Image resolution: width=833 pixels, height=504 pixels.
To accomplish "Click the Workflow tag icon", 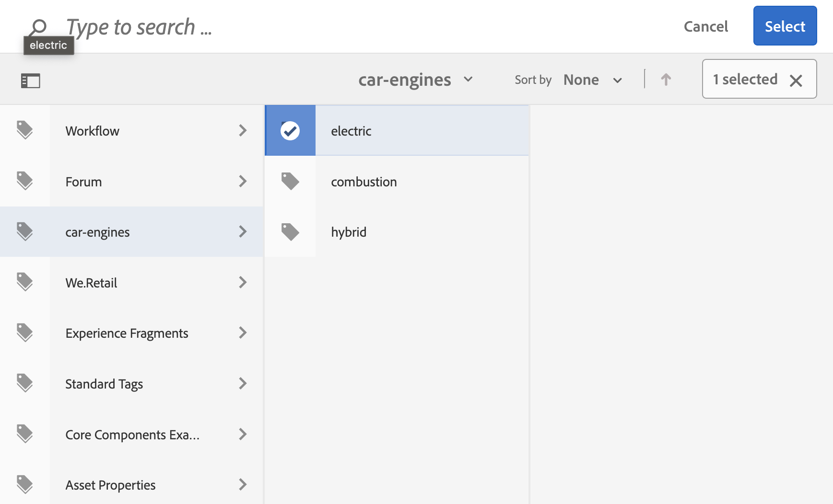I will click(25, 130).
